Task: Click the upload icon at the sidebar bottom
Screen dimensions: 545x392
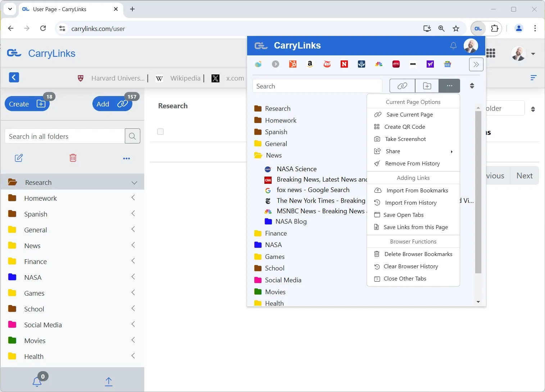Action: click(x=108, y=381)
